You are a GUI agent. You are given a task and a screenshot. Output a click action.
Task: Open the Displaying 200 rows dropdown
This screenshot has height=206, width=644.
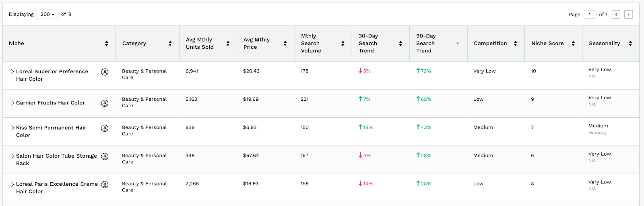pos(47,15)
